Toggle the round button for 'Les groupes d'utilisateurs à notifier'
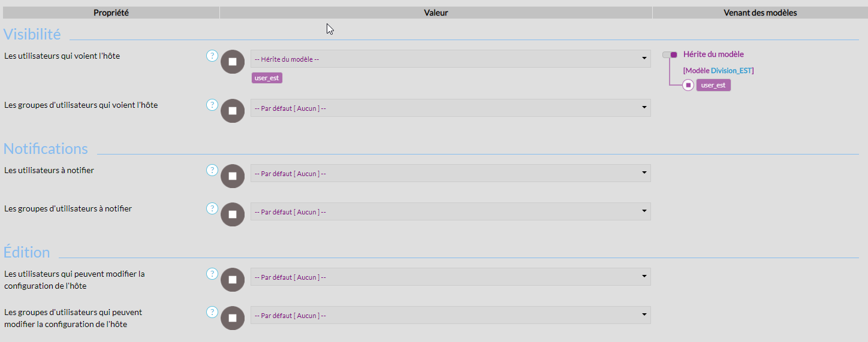This screenshot has height=342, width=868. pyautogui.click(x=233, y=214)
